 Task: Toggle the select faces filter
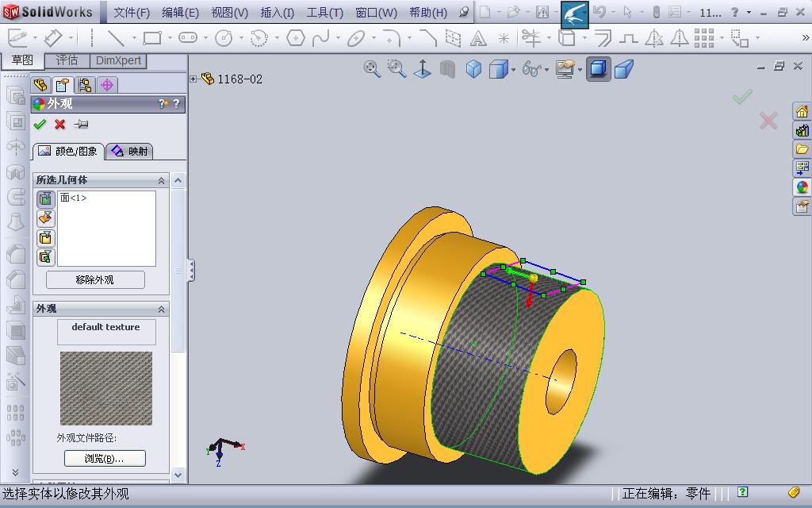(45, 198)
